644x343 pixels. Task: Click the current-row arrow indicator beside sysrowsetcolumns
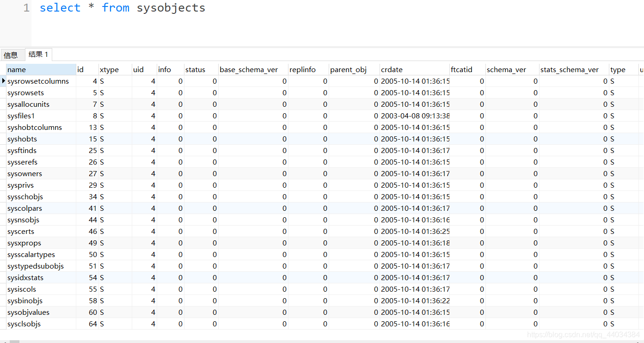[x=3, y=81]
